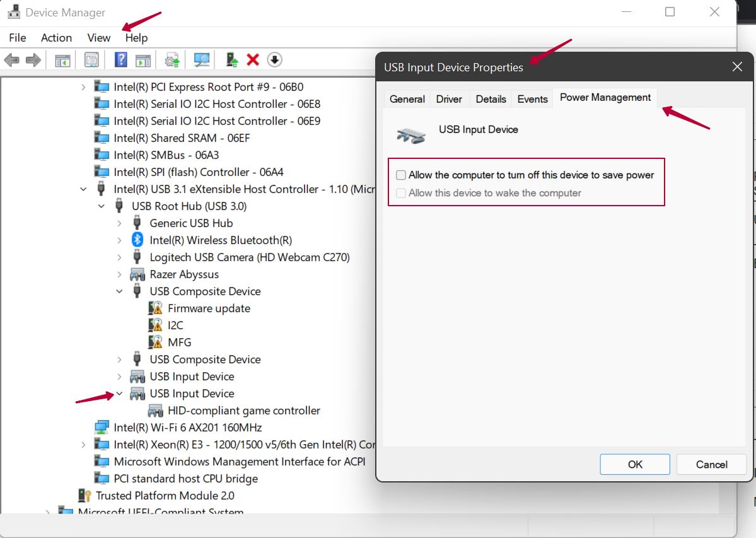This screenshot has height=538, width=756.
Task: Switch to the Driver tab
Action: point(449,99)
